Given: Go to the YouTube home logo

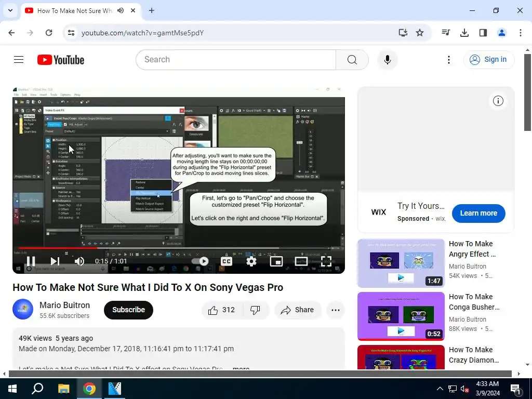Looking at the screenshot, I should click(61, 60).
